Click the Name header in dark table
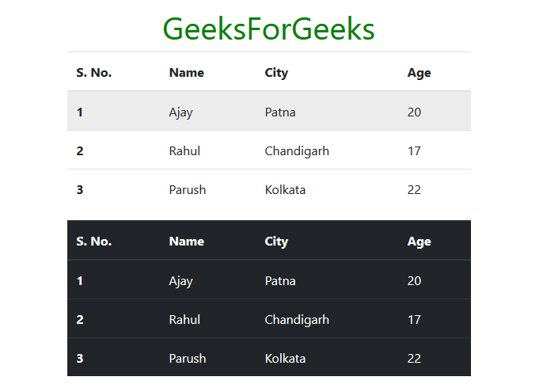 coord(186,242)
